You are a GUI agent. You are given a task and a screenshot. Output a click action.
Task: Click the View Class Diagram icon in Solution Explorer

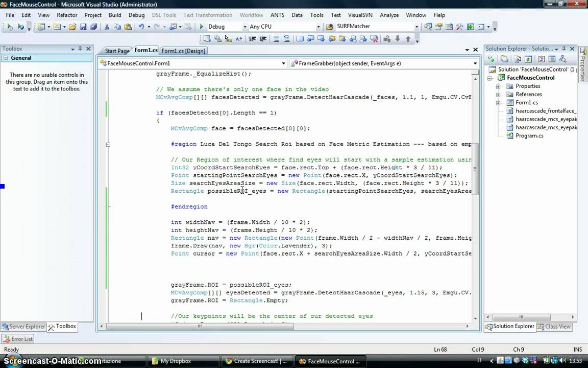tap(562, 59)
